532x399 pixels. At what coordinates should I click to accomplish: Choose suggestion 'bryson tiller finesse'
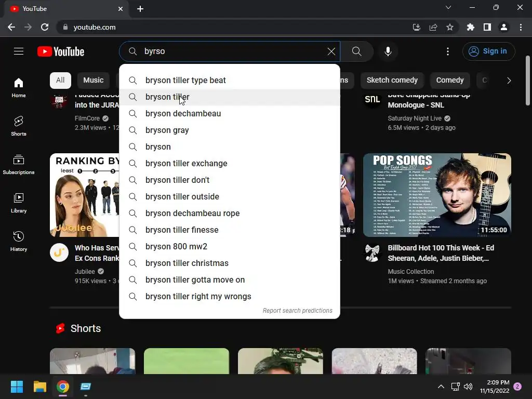[230, 230]
